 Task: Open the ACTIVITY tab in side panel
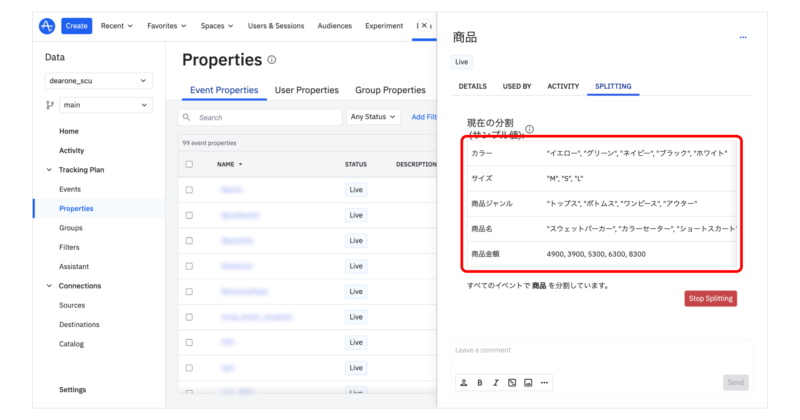(x=563, y=87)
